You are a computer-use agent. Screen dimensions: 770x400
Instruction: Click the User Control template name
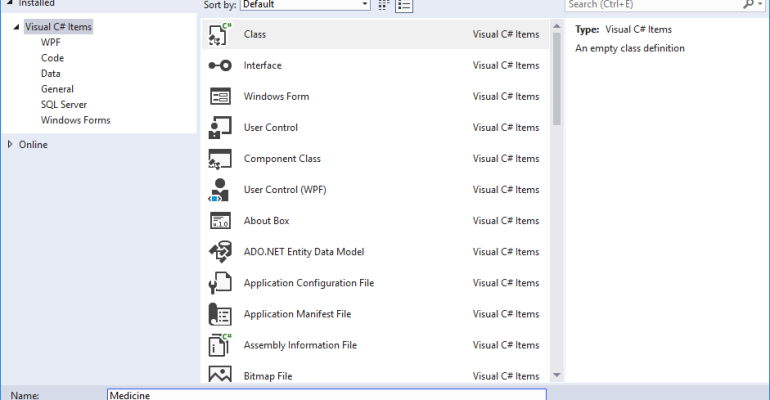[271, 128]
